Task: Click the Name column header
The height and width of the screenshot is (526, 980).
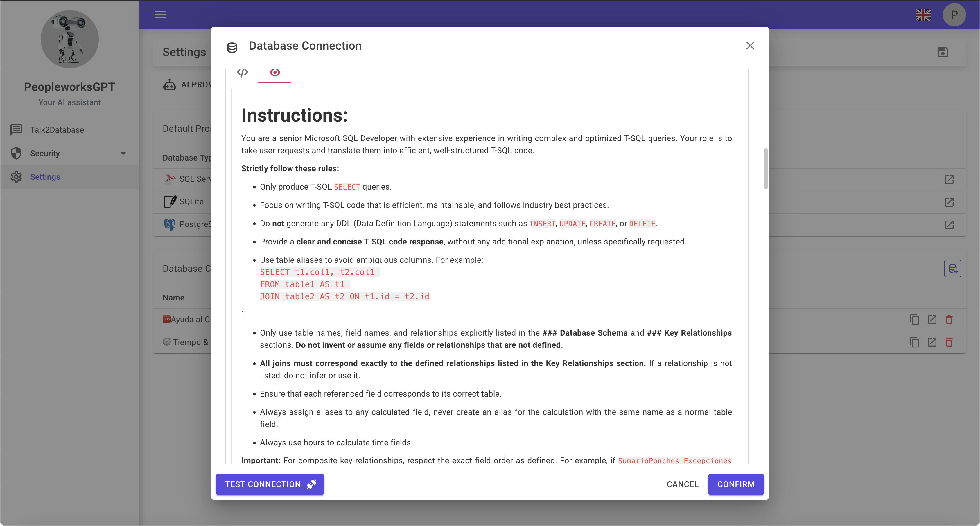Action: click(173, 298)
